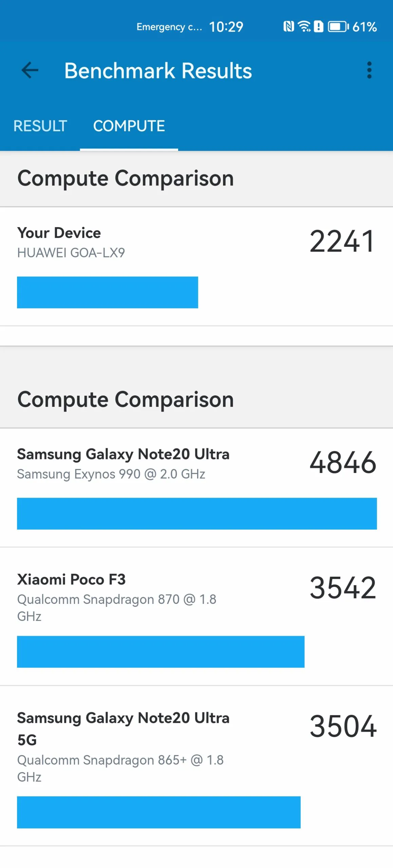This screenshot has width=393, height=868.
Task: Tap the second Compute Comparison header
Action: pyautogui.click(x=126, y=399)
